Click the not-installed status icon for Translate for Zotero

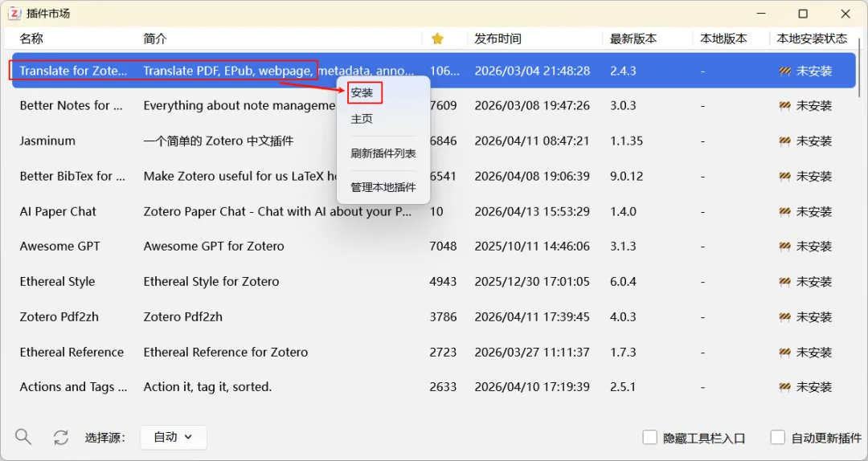784,71
